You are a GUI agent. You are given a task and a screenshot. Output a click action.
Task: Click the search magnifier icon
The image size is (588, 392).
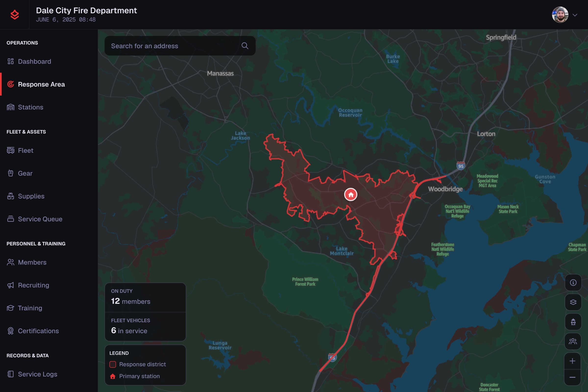click(245, 46)
